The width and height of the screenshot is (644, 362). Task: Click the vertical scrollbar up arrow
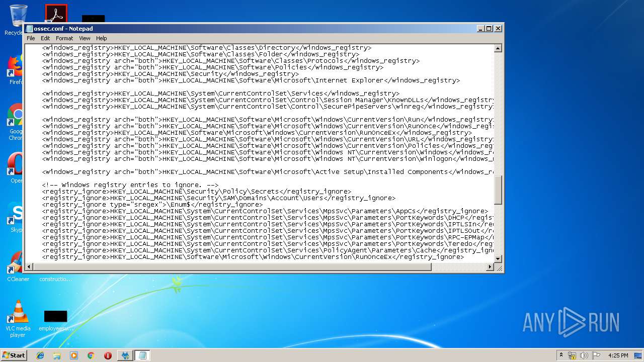tap(498, 49)
